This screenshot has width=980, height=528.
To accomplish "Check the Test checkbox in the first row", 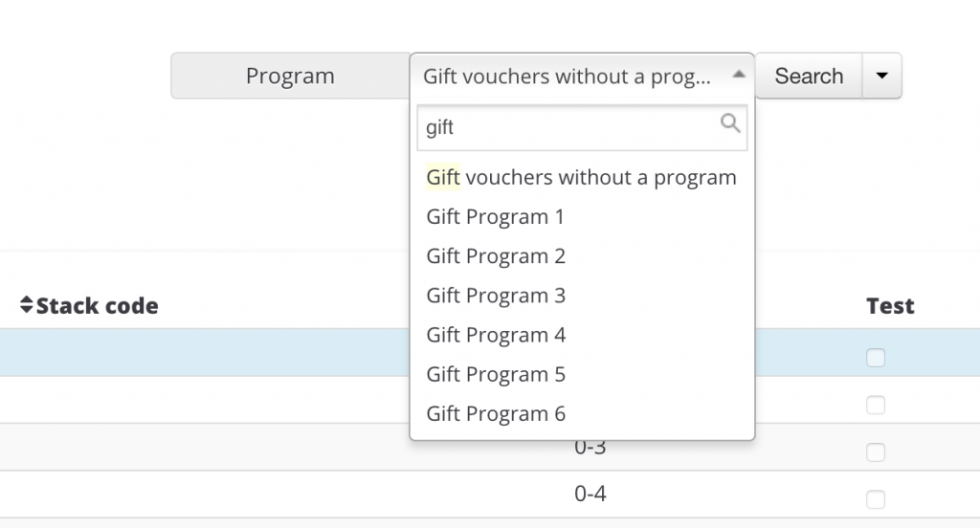I will tap(876, 358).
